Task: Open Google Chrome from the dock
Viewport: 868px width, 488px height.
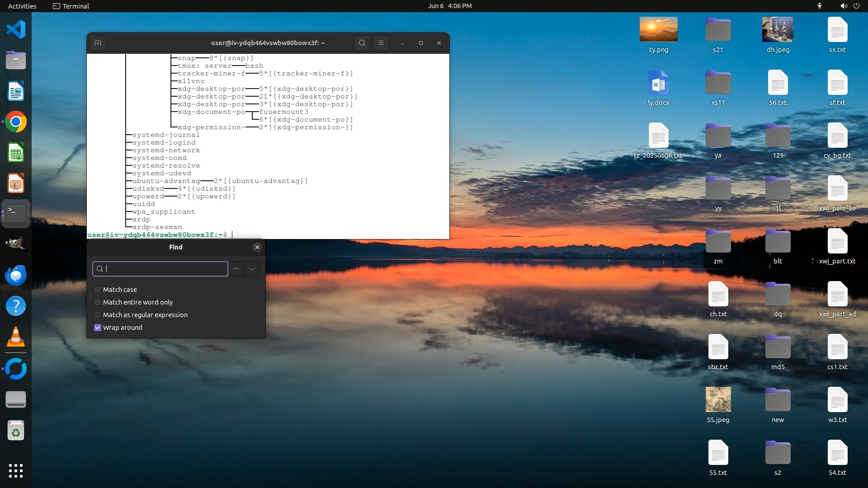Action: [16, 122]
